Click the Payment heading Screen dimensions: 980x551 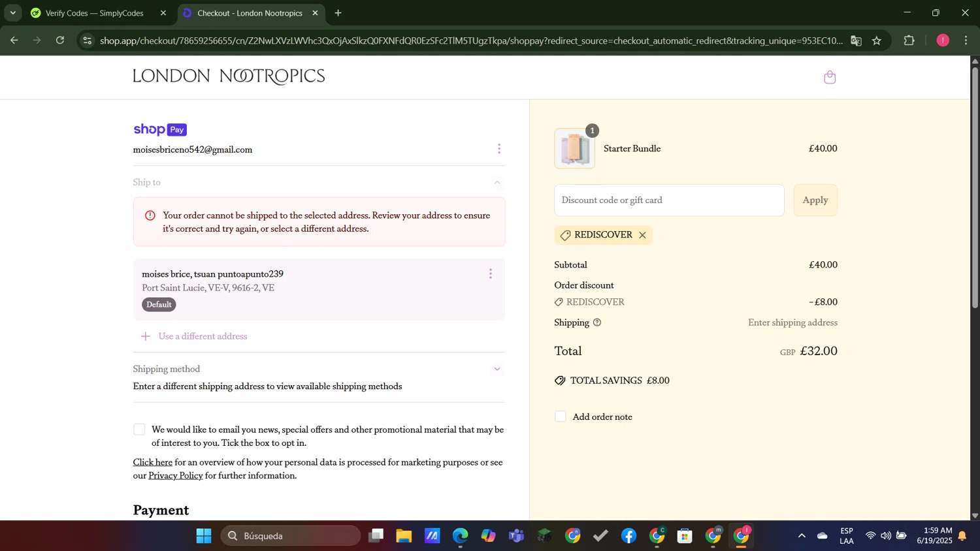[x=161, y=510]
